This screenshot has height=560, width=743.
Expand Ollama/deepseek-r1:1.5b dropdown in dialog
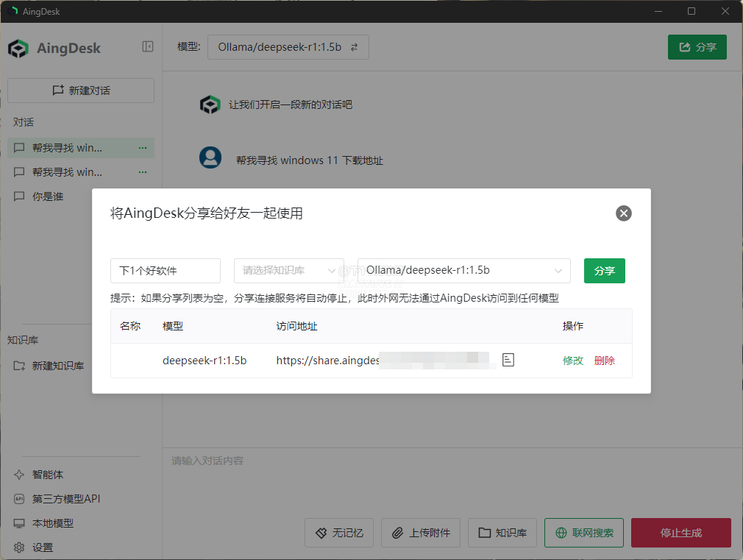tap(463, 271)
